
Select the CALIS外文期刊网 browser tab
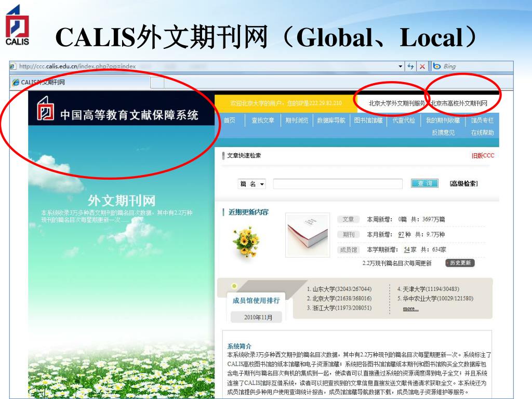tap(81, 82)
